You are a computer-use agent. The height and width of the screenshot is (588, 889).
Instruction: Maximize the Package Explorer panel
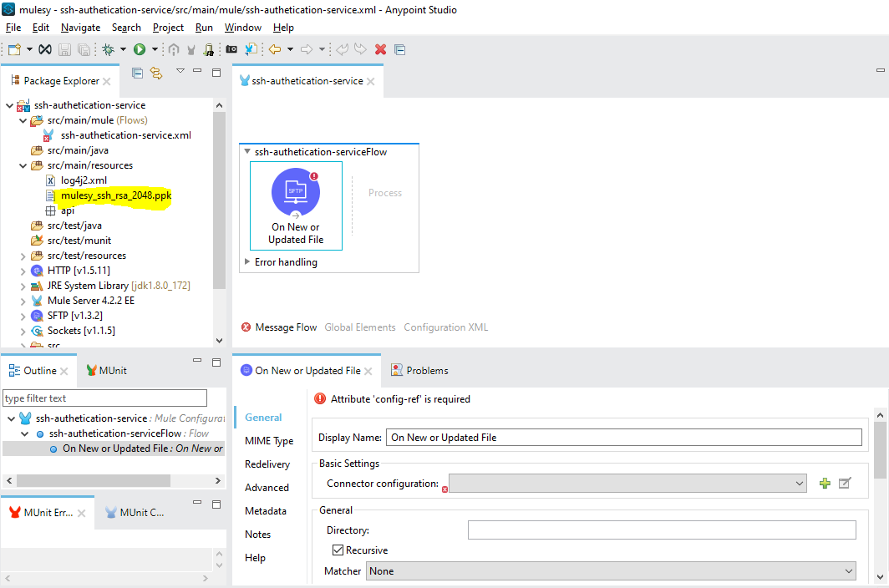click(x=216, y=73)
